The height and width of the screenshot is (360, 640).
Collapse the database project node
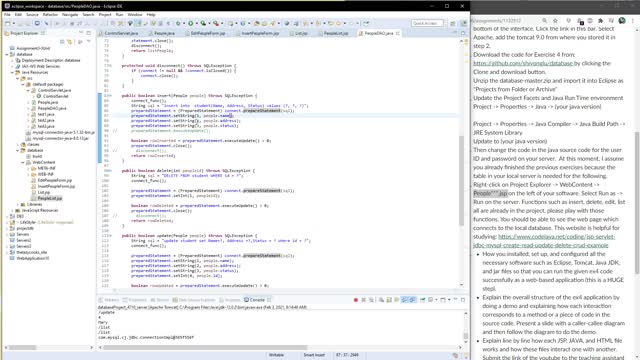tap(7, 54)
